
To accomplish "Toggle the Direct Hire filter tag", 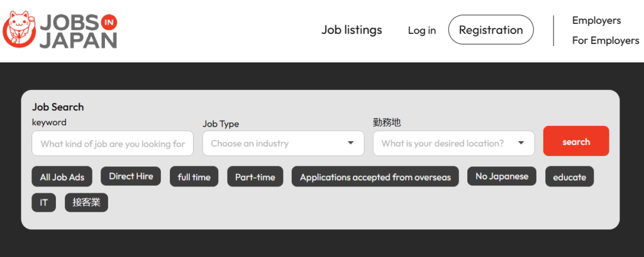I will [131, 176].
